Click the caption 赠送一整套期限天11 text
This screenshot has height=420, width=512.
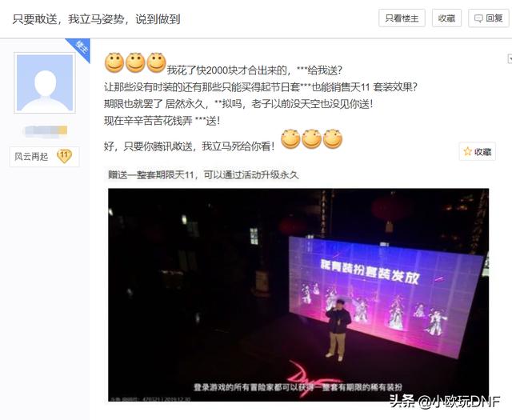pyautogui.click(x=203, y=175)
